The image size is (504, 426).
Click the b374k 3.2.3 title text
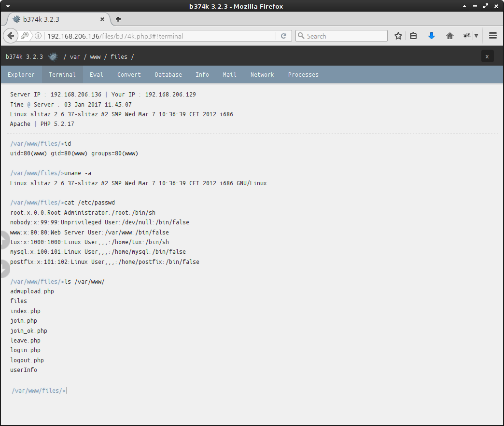pyautogui.click(x=25, y=57)
